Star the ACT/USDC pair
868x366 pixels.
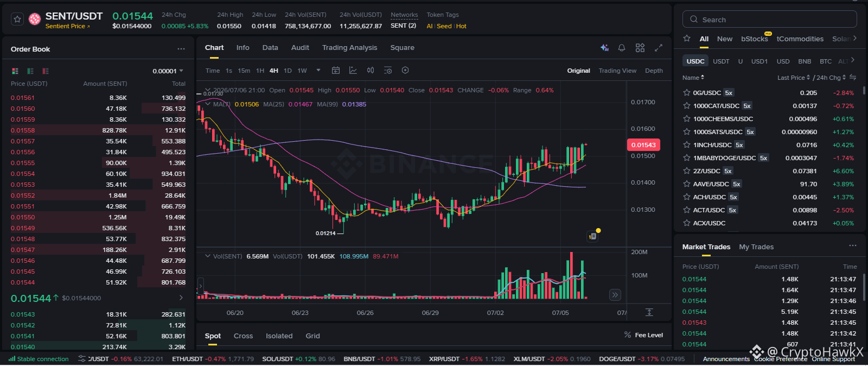pos(687,210)
